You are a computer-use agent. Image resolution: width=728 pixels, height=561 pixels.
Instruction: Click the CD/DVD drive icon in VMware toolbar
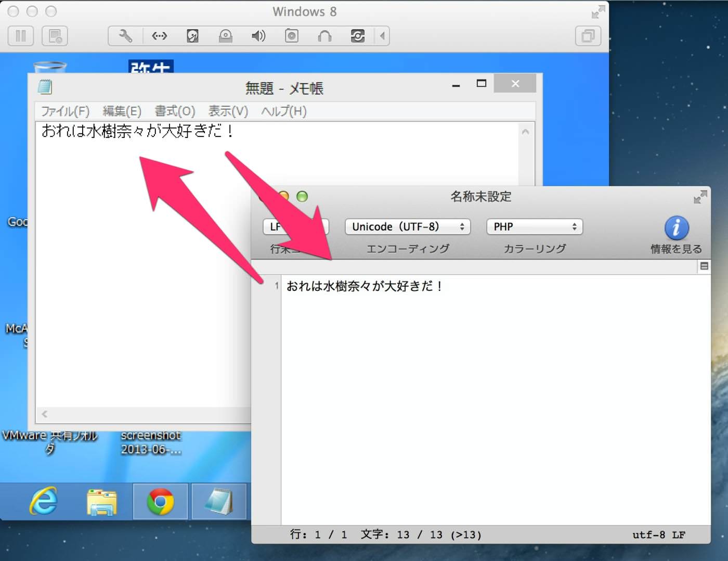click(x=226, y=36)
